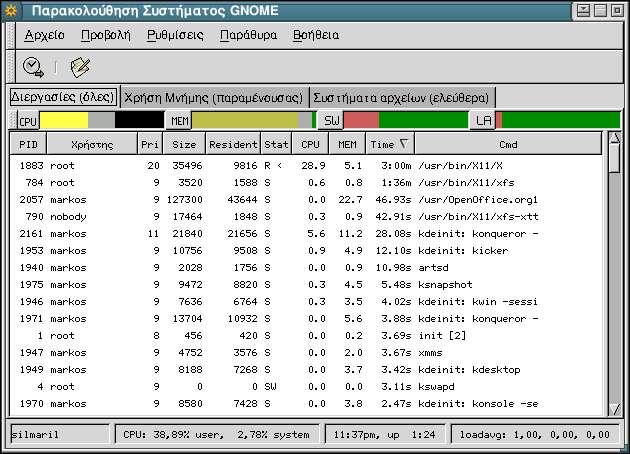Click the loadavg status bar field
Viewport: 630px width, 454px height.
(535, 435)
